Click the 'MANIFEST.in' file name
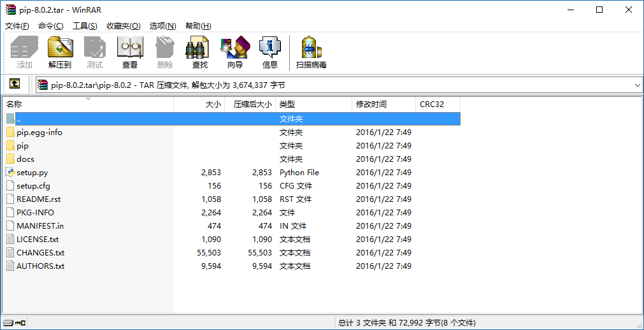The width and height of the screenshot is (644, 330). [40, 226]
